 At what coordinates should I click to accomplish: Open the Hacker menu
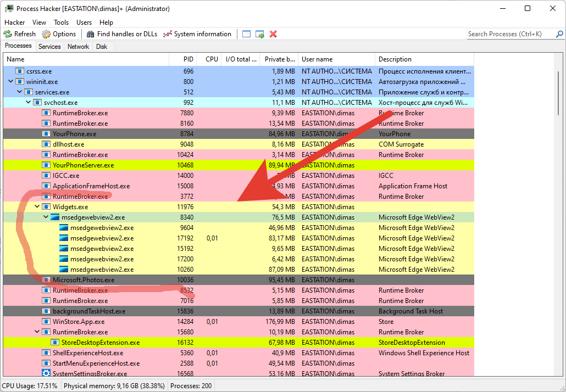[x=14, y=23]
